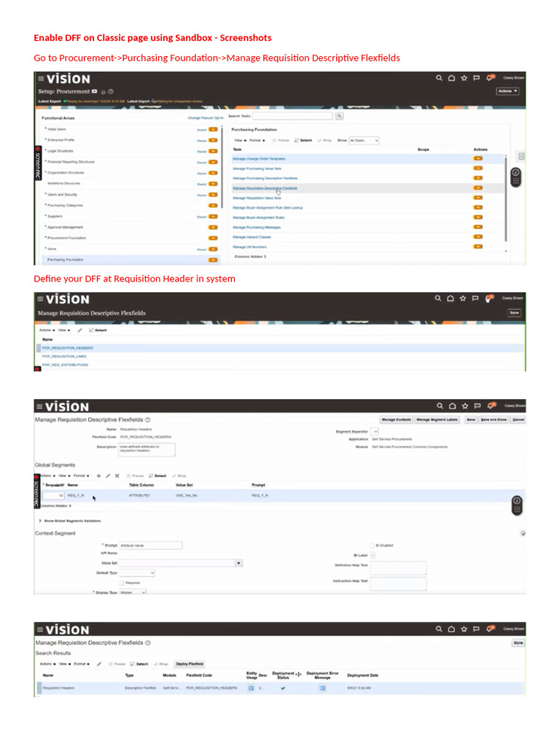The image size is (560, 747).
Task: Click favorites star in Setup: Procurement header
Action: 464,78
